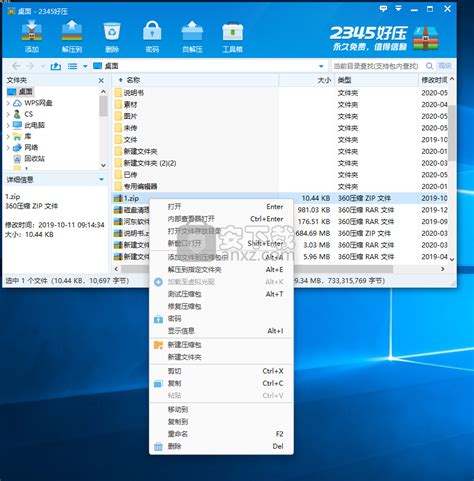Choose 测试压缩包 in the context menu

[221, 294]
